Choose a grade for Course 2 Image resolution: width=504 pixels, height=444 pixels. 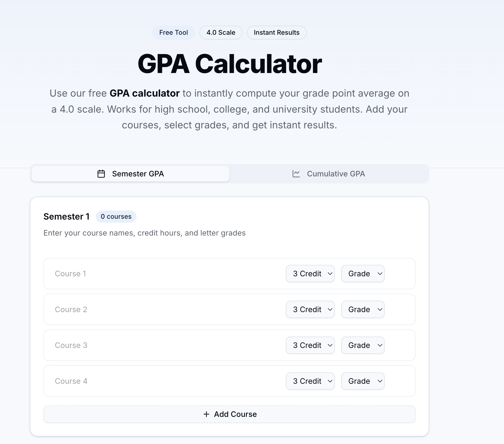pos(363,309)
